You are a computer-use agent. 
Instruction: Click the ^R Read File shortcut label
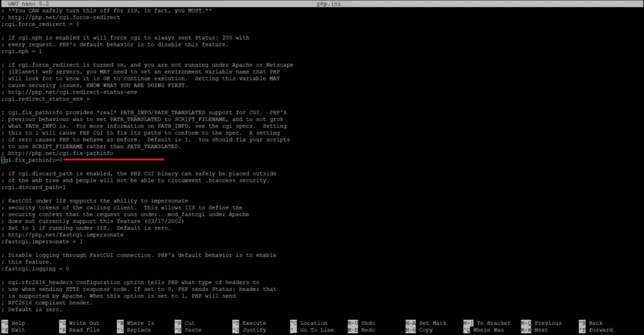[79, 330]
